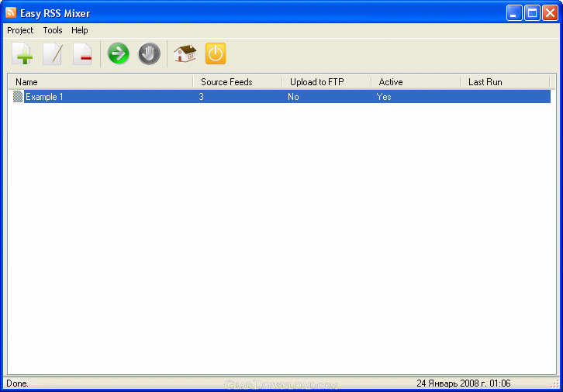Click the 'Yes' Active cell
The image size is (563, 392).
click(x=384, y=97)
